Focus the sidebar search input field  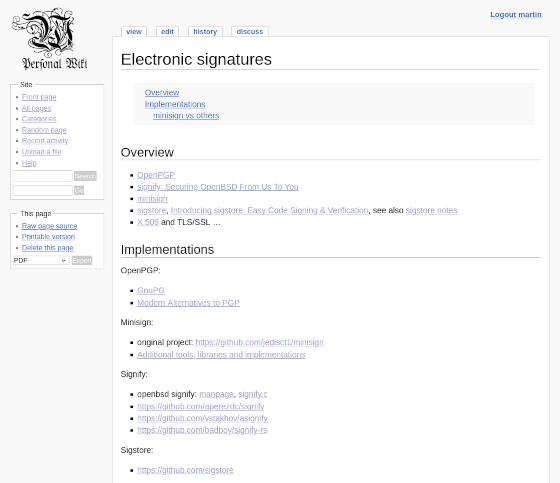43,176
